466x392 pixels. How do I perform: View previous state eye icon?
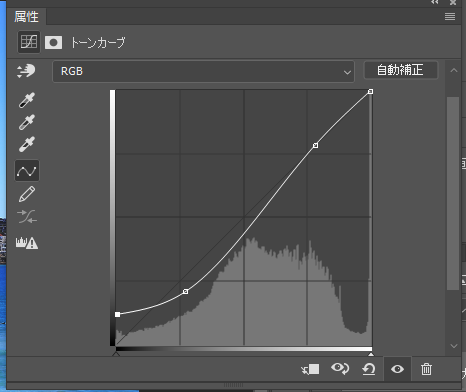point(340,369)
